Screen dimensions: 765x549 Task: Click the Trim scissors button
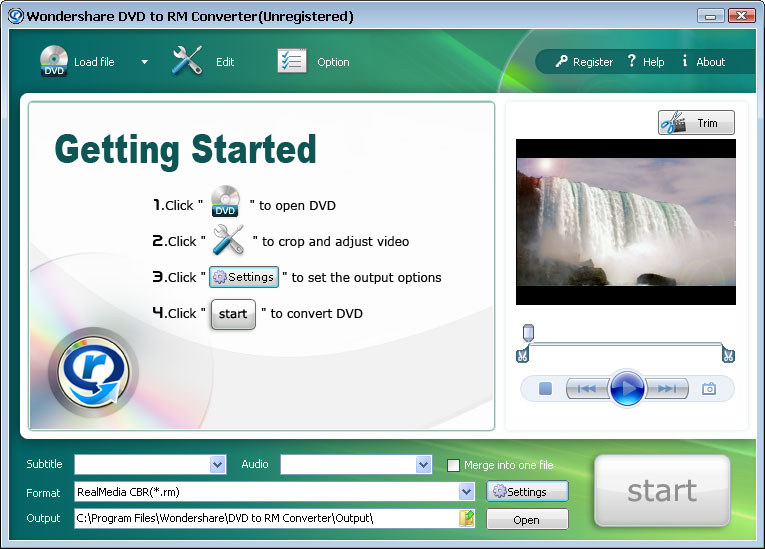[696, 123]
